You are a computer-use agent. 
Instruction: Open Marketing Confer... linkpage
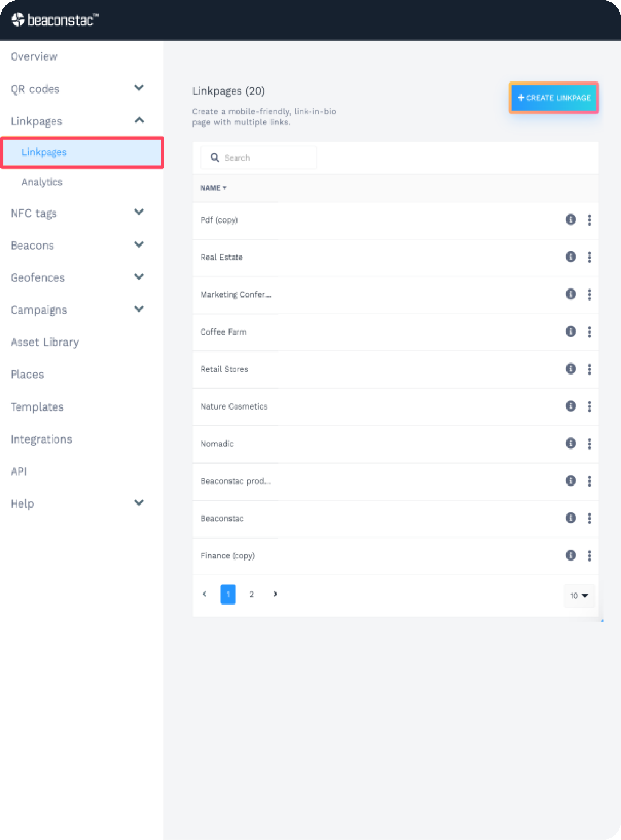(236, 294)
